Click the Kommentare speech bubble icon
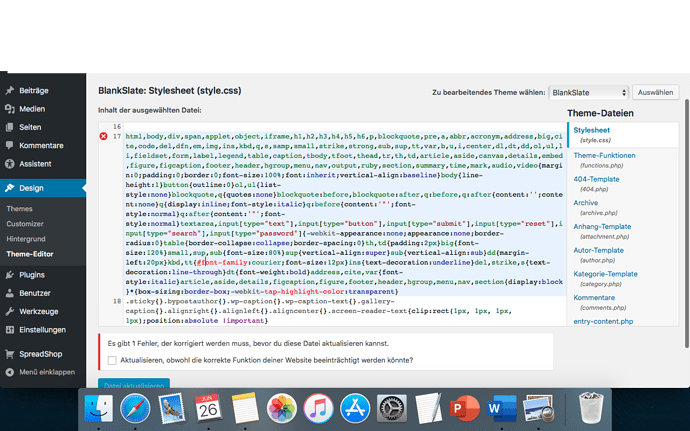690x431 pixels. (10, 145)
